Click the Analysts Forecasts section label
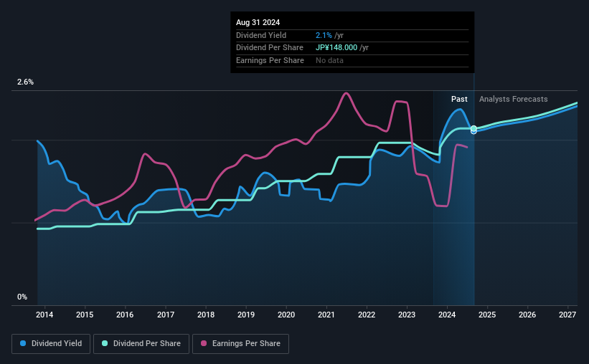 pos(513,99)
